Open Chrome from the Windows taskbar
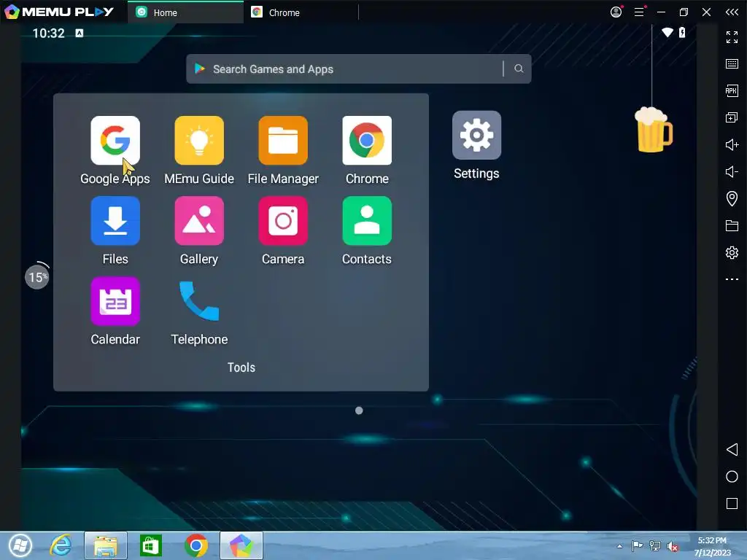747x560 pixels. point(196,545)
